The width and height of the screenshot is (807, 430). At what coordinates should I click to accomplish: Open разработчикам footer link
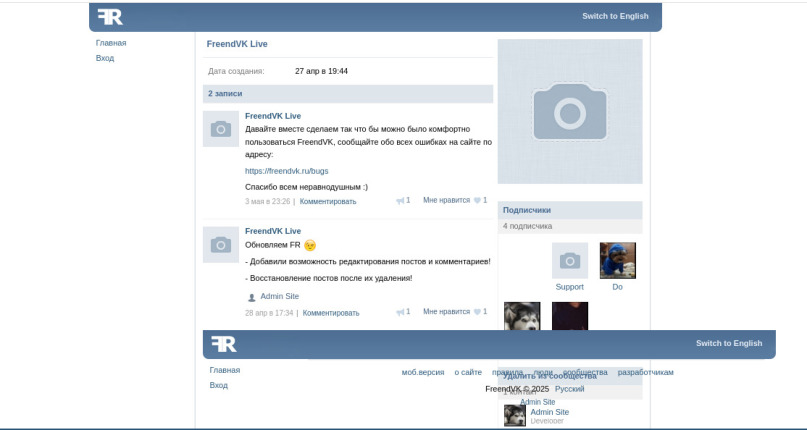click(x=645, y=372)
